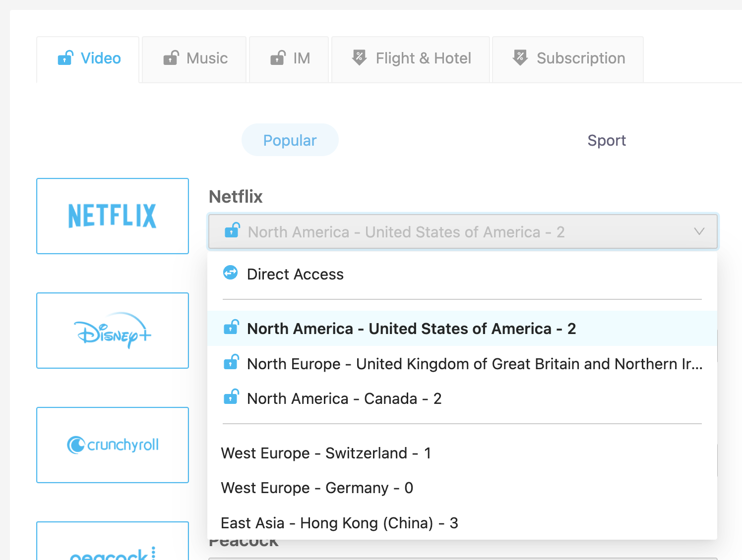
Task: Click the unlock icon on the IM tab
Action: tap(278, 57)
